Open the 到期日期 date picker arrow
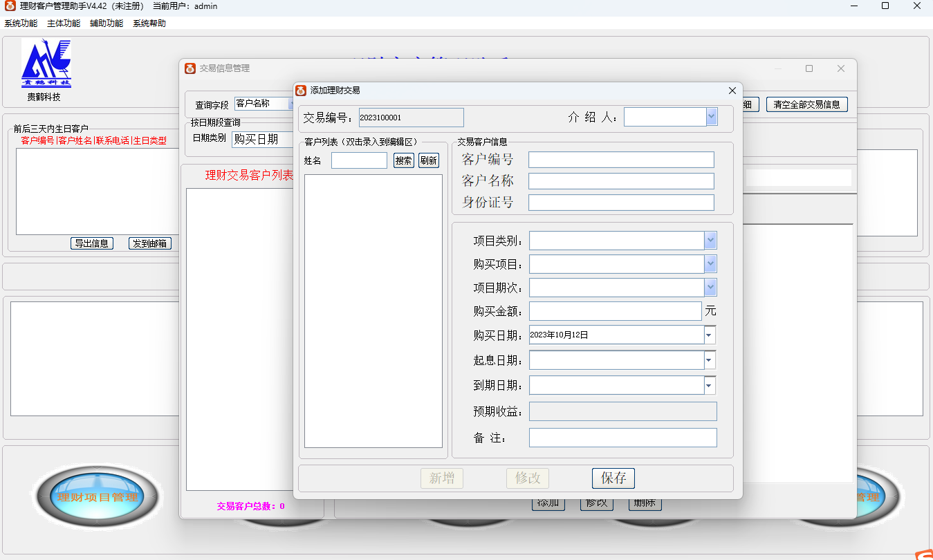 click(x=710, y=385)
